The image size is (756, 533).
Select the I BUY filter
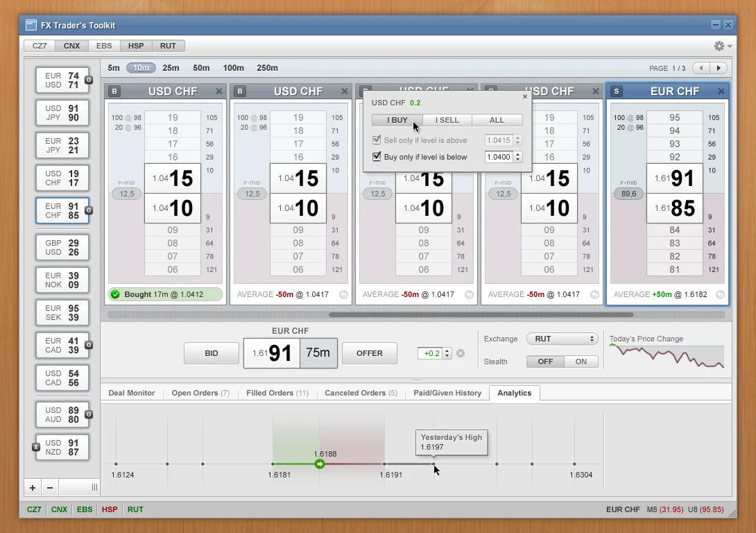(x=397, y=120)
